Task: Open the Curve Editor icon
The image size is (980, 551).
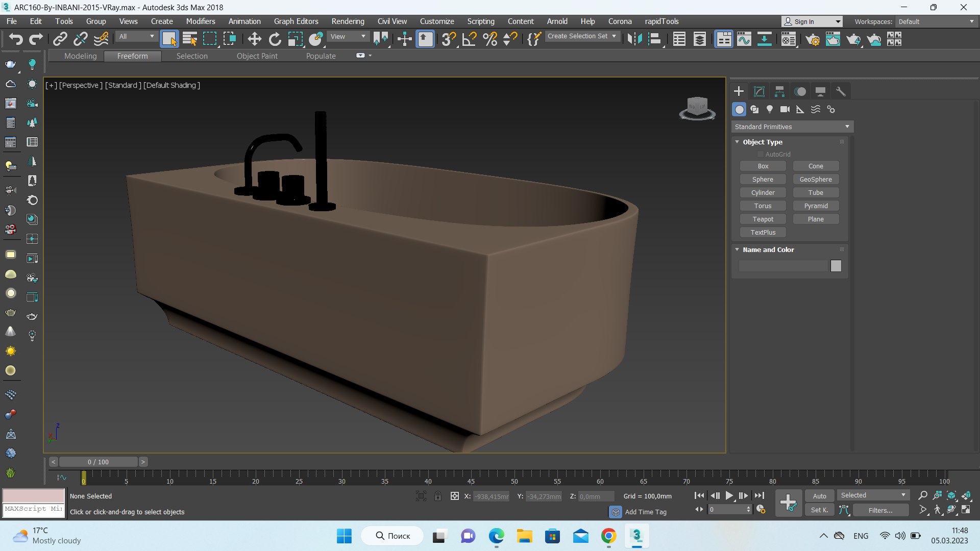Action: tap(744, 39)
